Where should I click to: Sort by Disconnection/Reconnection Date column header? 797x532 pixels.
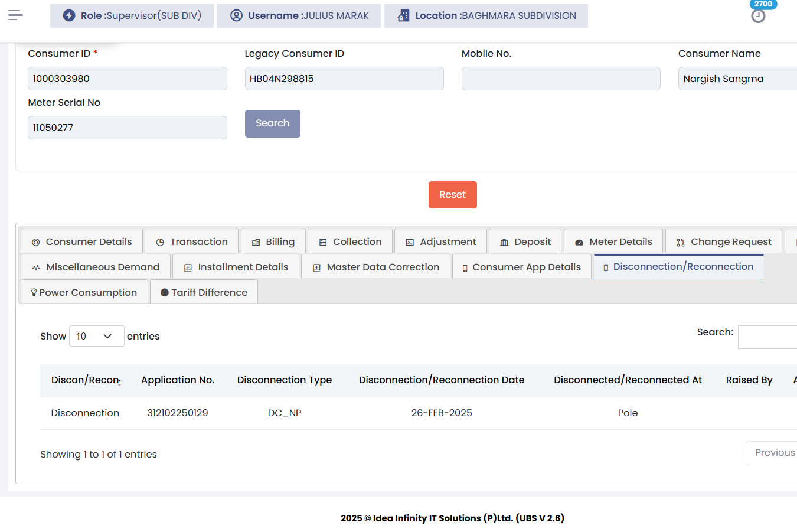(442, 380)
